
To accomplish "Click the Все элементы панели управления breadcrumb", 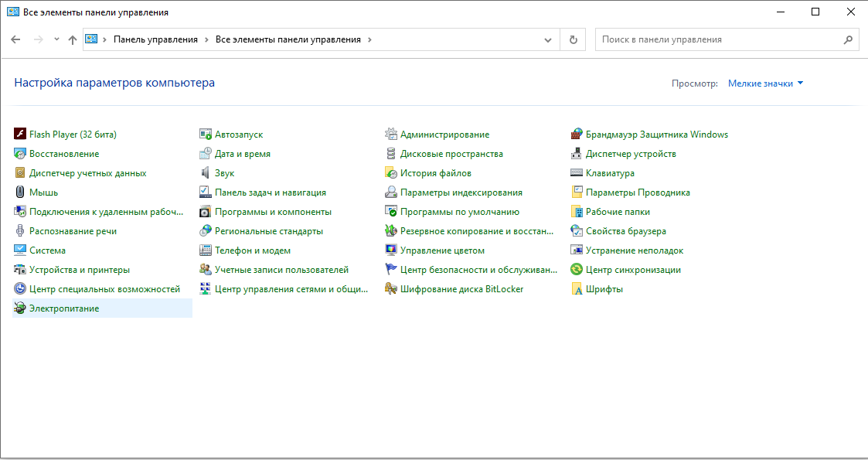I will pyautogui.click(x=288, y=40).
